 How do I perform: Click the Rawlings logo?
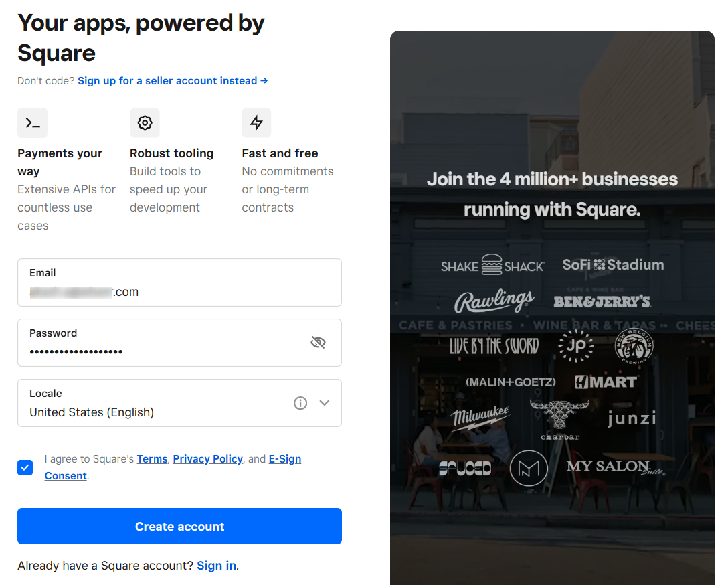(x=494, y=301)
